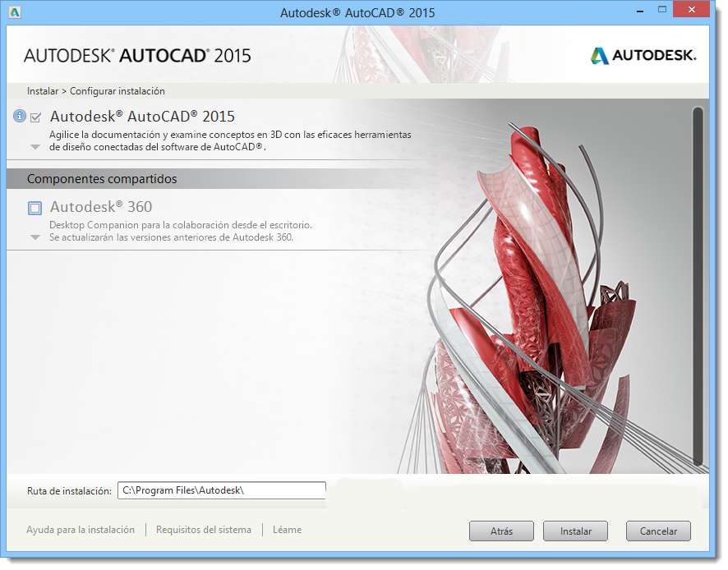This screenshot has height=570, width=728.
Task: Click the vertical scrollbar on the right
Action: point(698,286)
